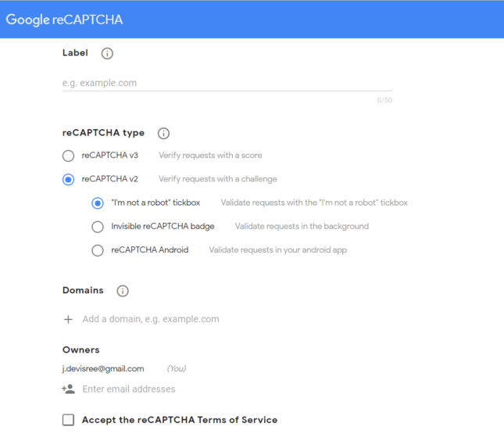Click the (You) label beside owner email
The image size is (504, 441).
176,368
